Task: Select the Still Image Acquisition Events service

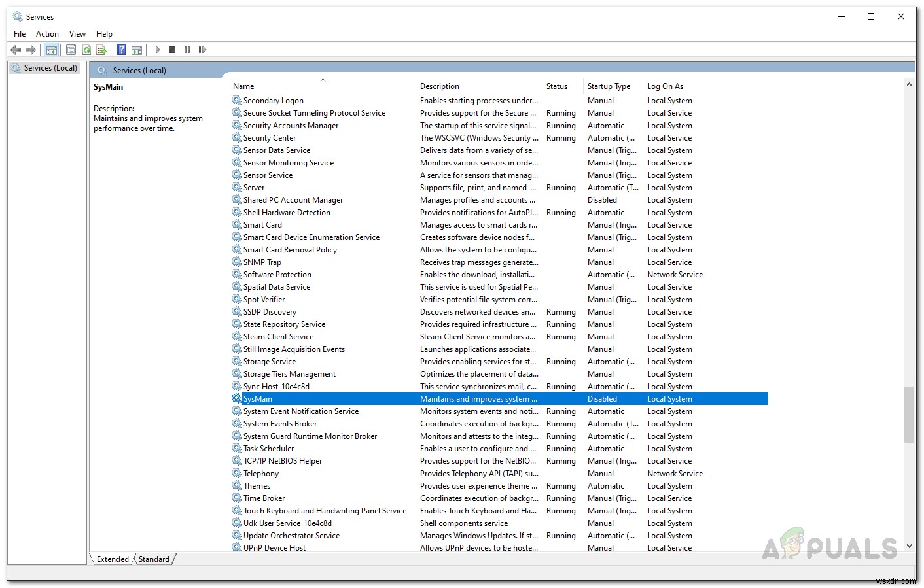Action: coord(499,349)
